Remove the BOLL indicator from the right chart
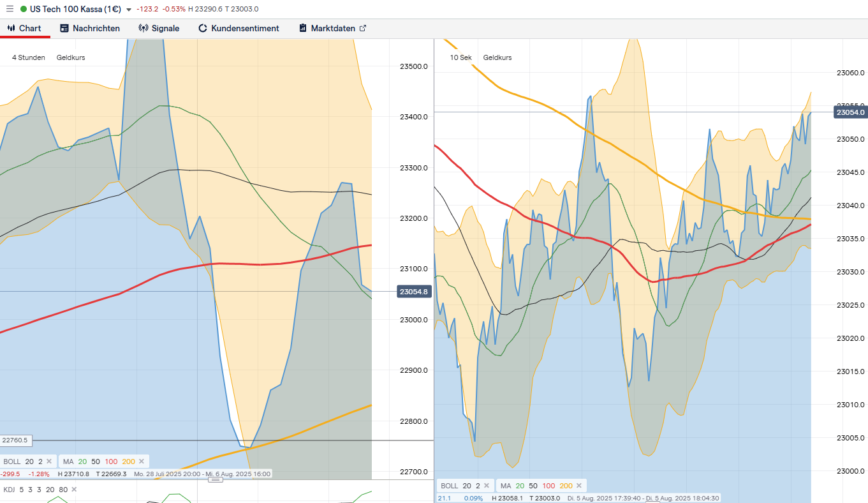 click(x=486, y=486)
